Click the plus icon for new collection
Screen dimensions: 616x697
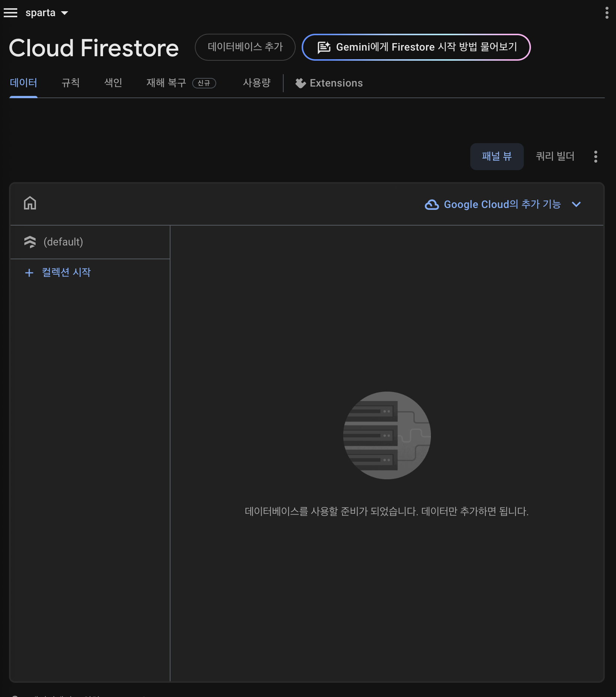click(x=29, y=273)
